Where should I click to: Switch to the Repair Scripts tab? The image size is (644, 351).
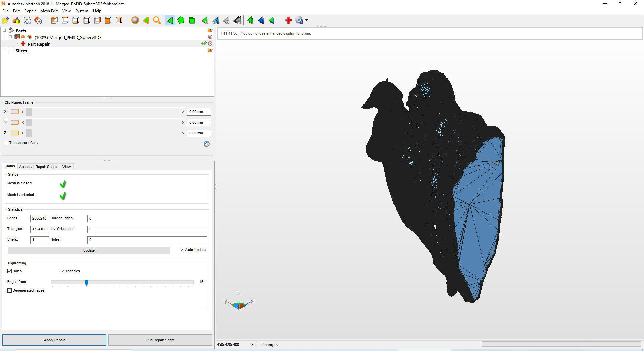[x=47, y=167]
